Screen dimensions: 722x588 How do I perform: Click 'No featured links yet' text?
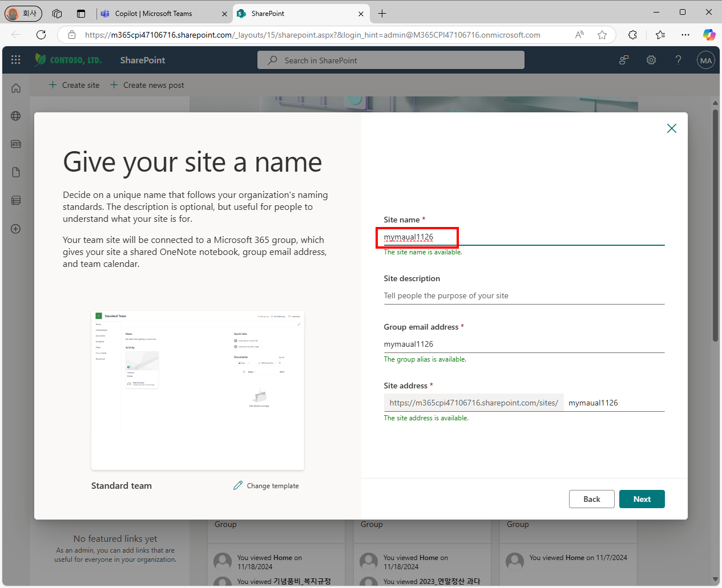(115, 538)
